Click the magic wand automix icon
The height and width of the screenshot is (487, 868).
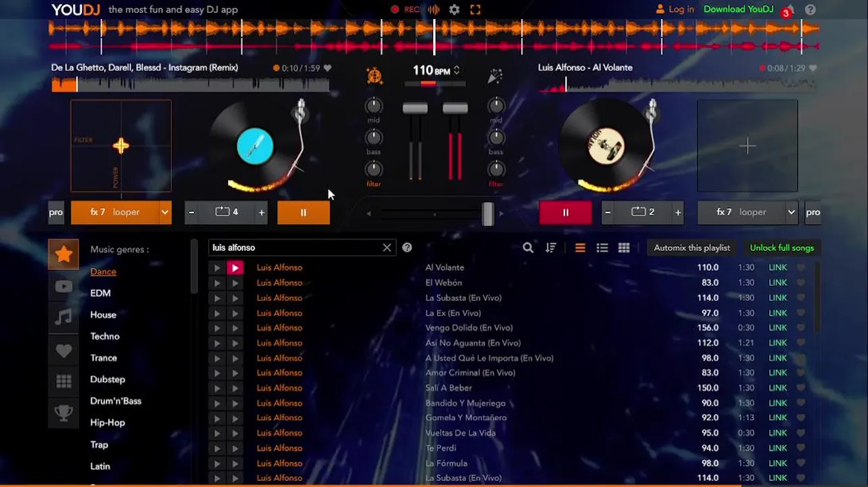(x=495, y=76)
